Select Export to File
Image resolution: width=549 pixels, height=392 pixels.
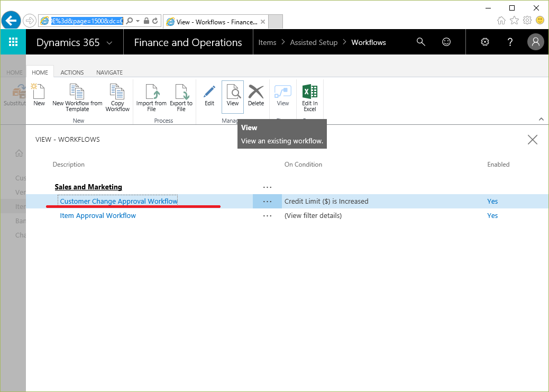[181, 98]
